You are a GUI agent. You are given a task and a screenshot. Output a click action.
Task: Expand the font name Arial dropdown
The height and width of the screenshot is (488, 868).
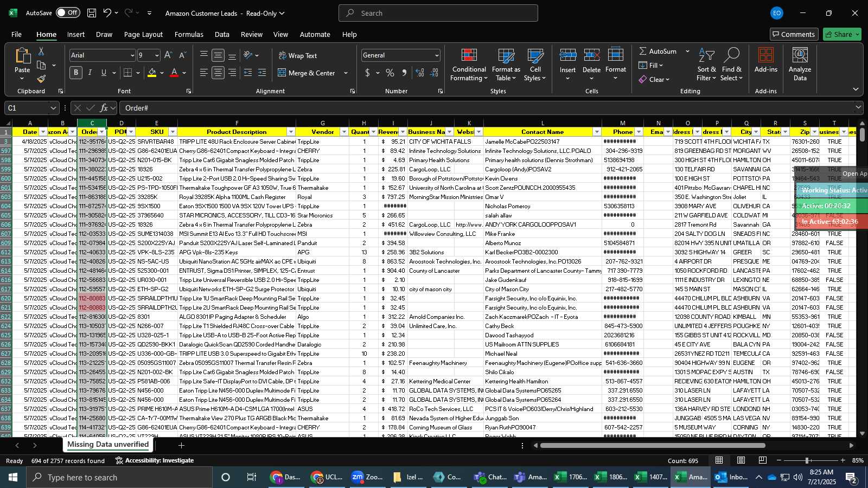(132, 55)
